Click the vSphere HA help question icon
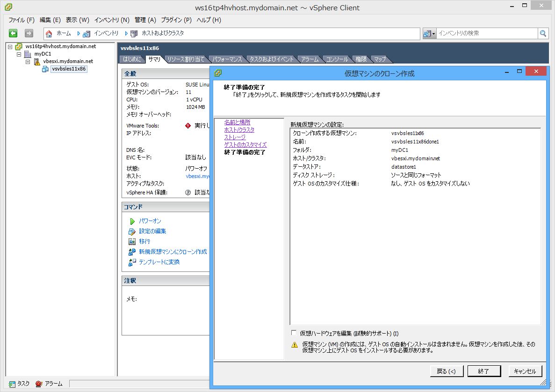 (x=188, y=192)
